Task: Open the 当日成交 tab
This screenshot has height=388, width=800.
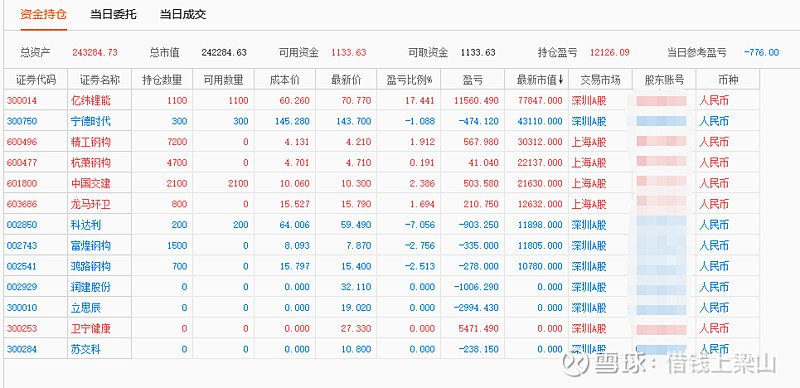Action: pos(183,14)
